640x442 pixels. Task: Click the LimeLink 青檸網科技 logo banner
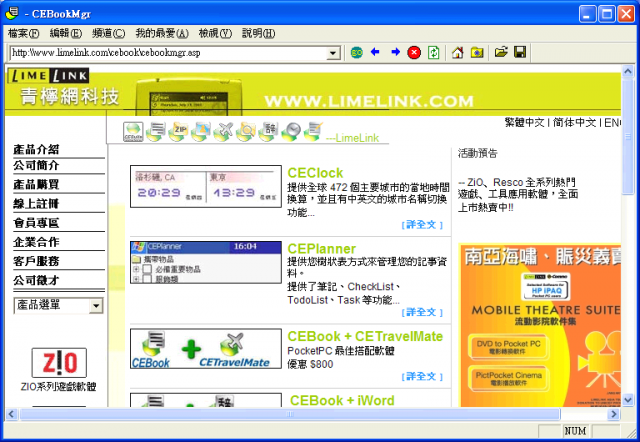[x=63, y=87]
